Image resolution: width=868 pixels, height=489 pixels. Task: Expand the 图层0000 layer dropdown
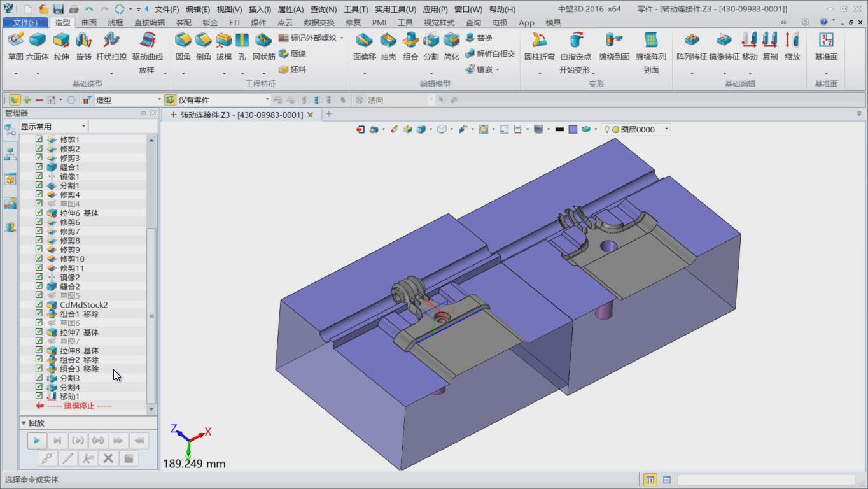666,129
